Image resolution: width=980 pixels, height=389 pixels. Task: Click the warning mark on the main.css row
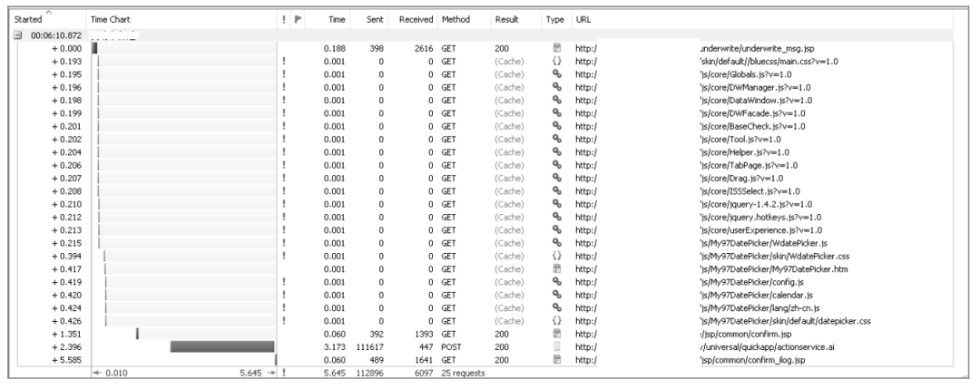click(x=284, y=61)
